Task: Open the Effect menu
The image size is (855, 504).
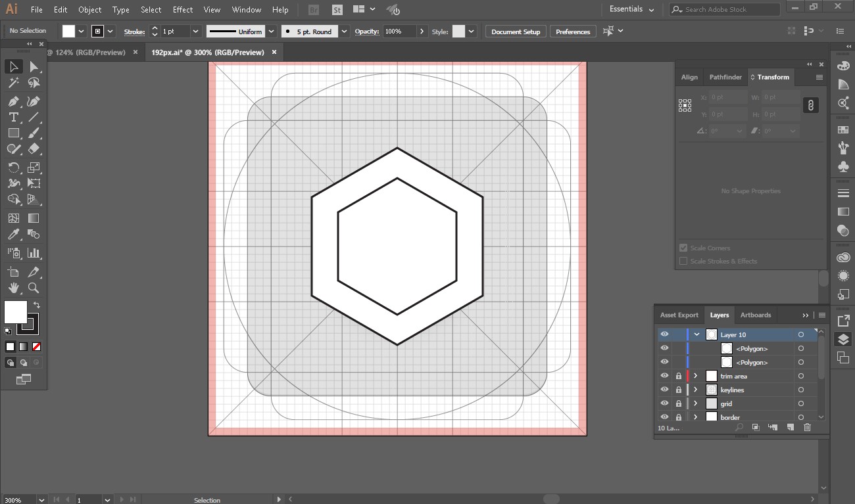Action: tap(183, 10)
